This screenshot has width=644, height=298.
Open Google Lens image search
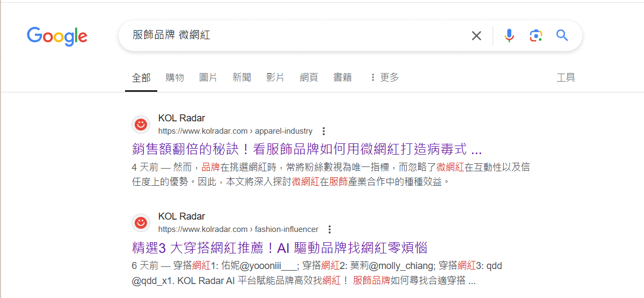536,36
